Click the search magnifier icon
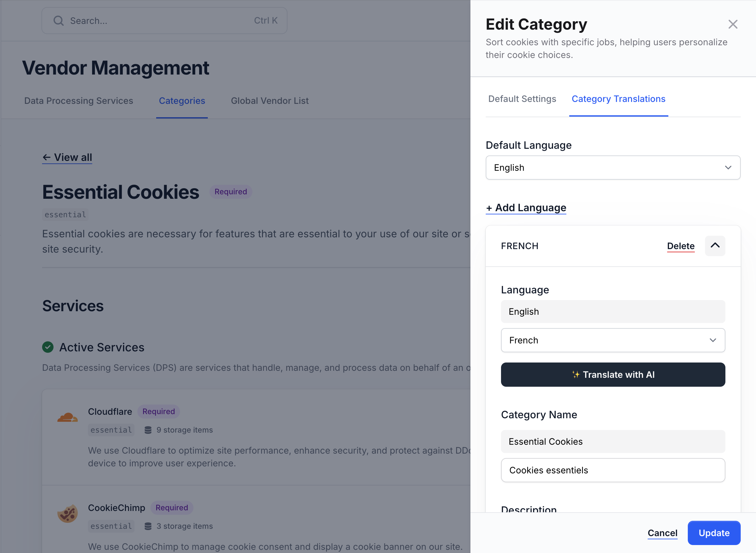Image resolution: width=756 pixels, height=553 pixels. [x=59, y=21]
